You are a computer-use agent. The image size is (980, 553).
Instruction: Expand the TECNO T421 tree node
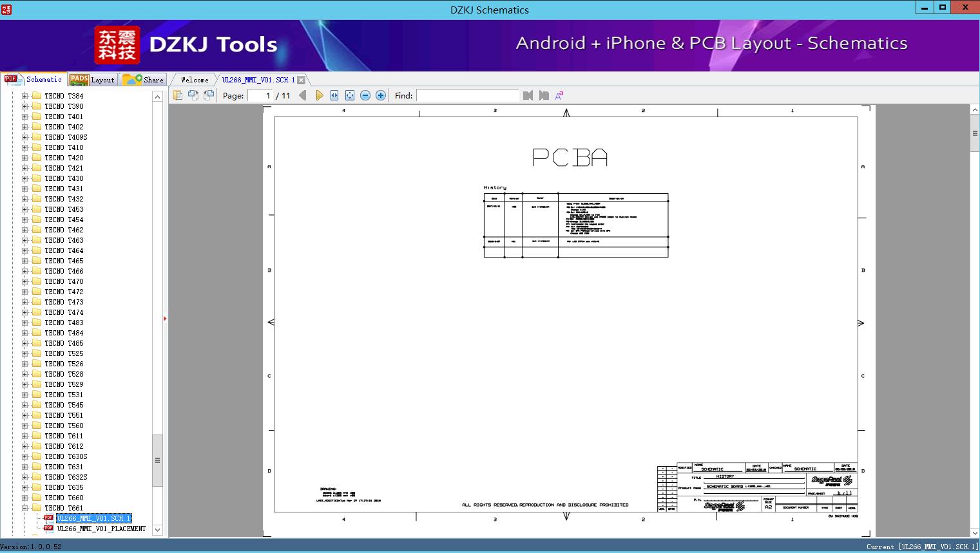[24, 168]
